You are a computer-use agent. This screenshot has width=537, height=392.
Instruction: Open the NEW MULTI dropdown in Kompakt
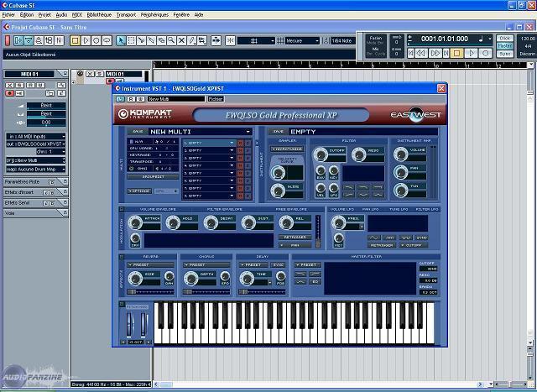tap(248, 132)
